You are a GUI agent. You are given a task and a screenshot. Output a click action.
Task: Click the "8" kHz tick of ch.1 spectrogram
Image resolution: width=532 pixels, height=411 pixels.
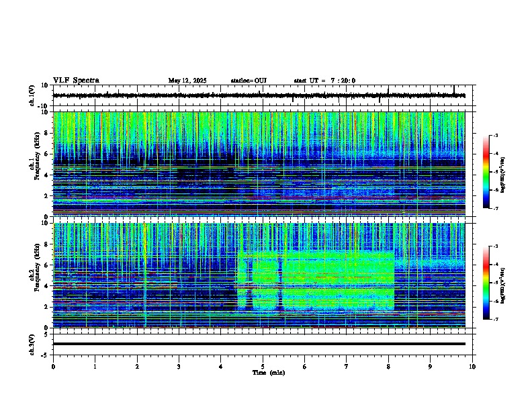pos(47,133)
